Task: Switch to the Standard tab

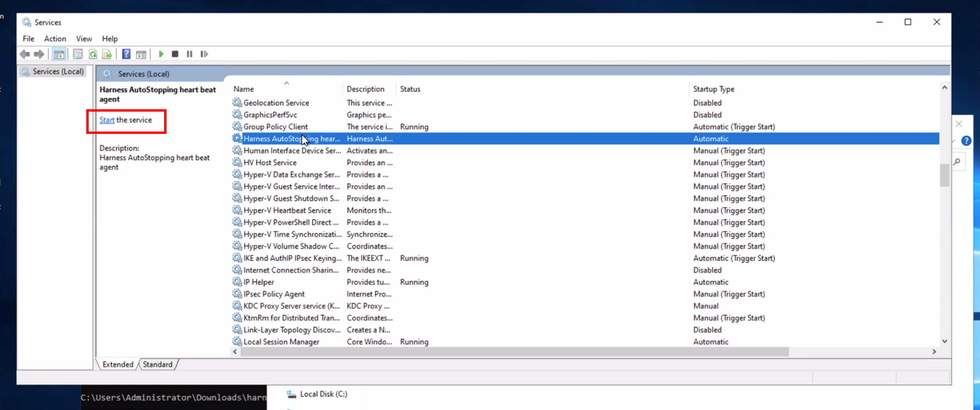Action: click(x=157, y=364)
